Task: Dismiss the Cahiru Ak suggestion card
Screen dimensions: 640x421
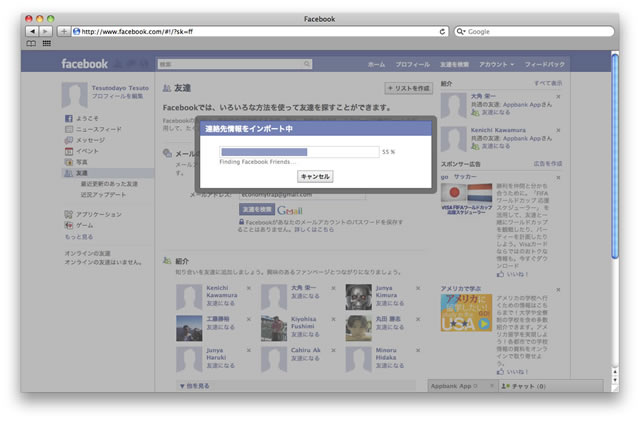Action: click(x=333, y=350)
